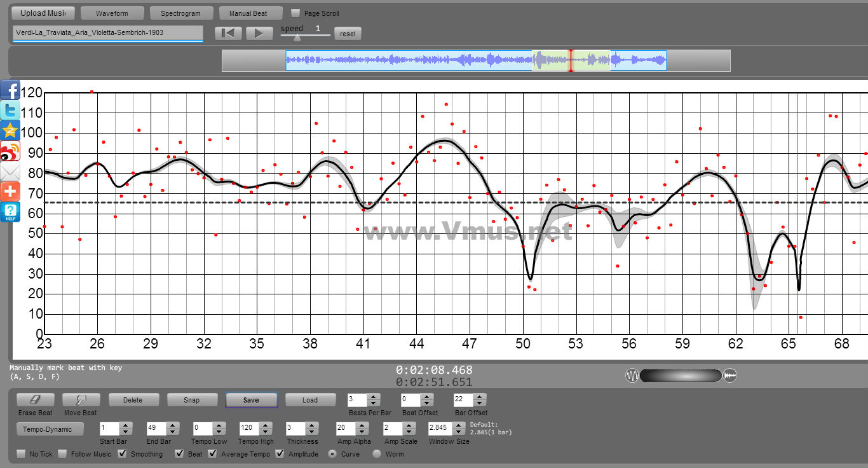Viewport: 868px width, 468px height.
Task: Rewind to start with skip-back button
Action: click(x=228, y=34)
